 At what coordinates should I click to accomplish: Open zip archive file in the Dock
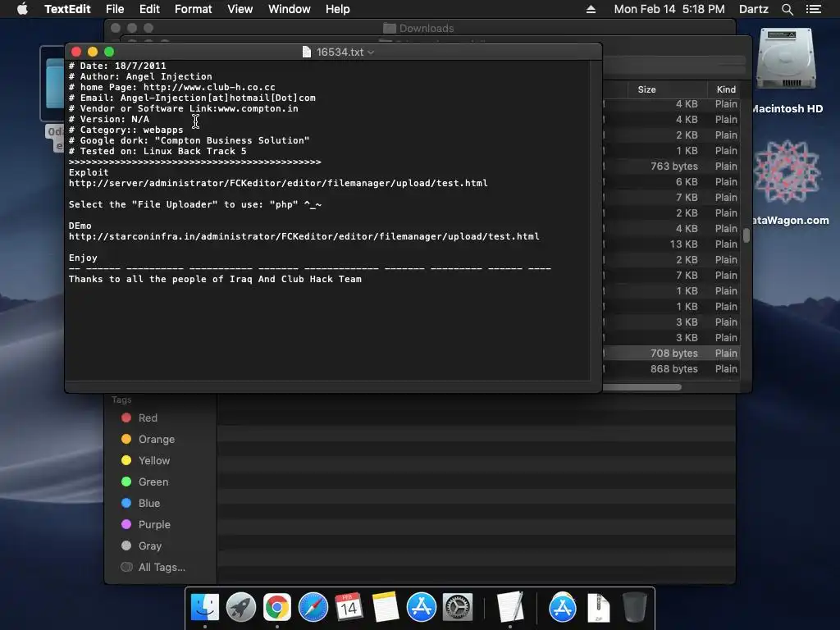pos(598,608)
